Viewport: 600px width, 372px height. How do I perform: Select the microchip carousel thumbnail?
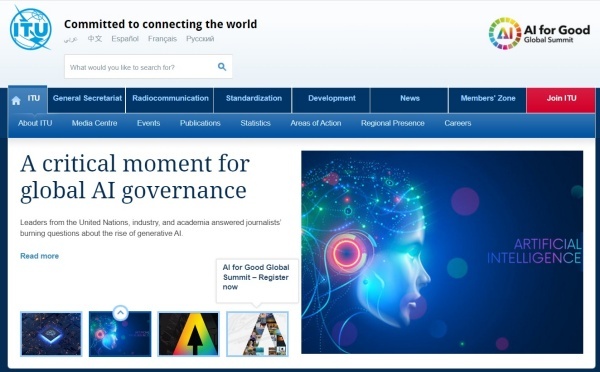point(51,334)
